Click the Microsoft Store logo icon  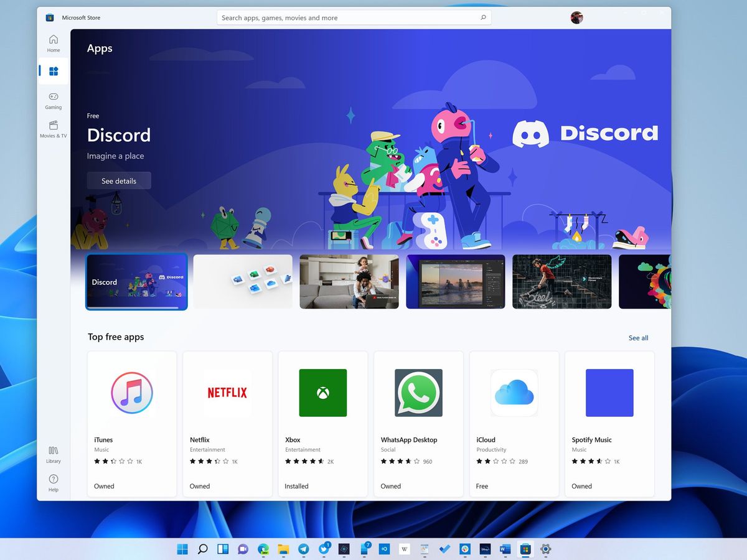(49, 17)
